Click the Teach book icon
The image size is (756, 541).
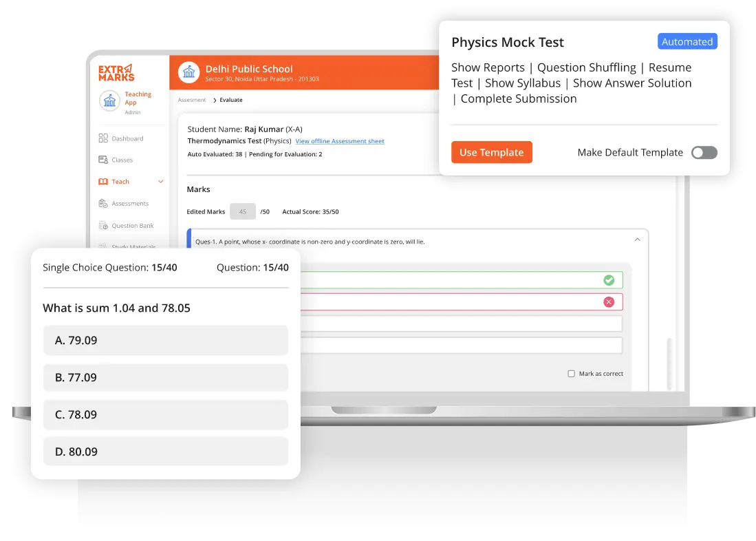103,182
